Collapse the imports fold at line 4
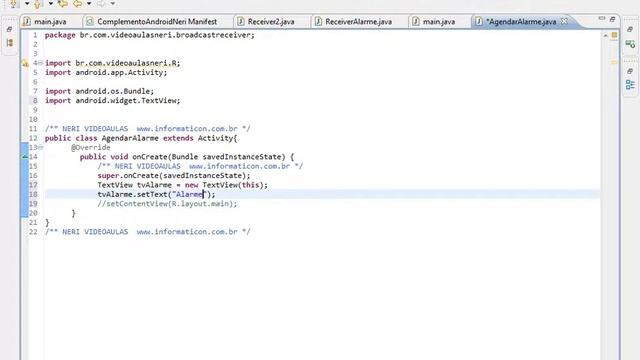Viewport: 640px width, 360px height. (x=40, y=63)
